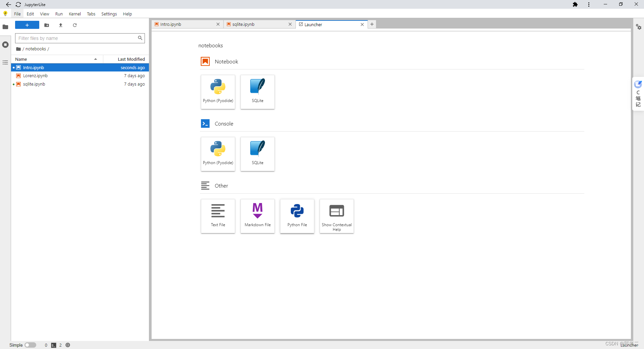Screen dimensions: 644x349
Task: Open a Python (Pyodide) console
Action: pyautogui.click(x=218, y=154)
